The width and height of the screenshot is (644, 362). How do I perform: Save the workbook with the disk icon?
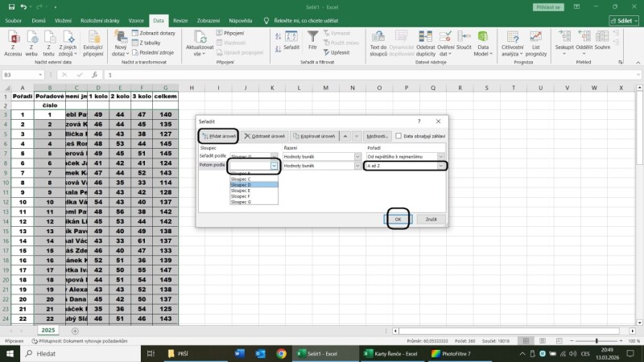pyautogui.click(x=11, y=7)
